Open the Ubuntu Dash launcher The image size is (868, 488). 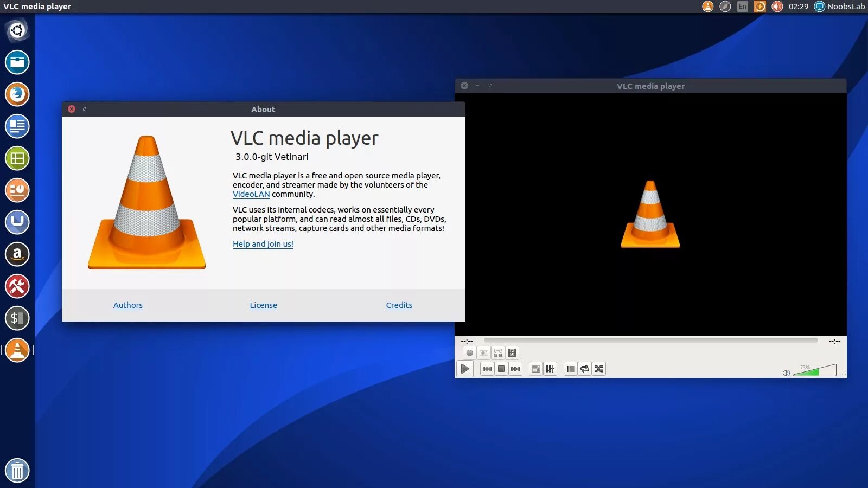click(17, 30)
